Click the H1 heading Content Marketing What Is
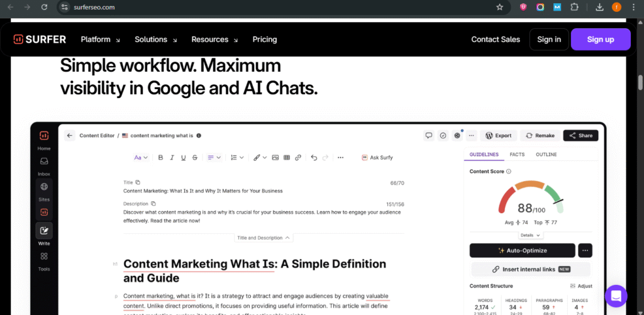The height and width of the screenshot is (315, 644). (x=255, y=271)
